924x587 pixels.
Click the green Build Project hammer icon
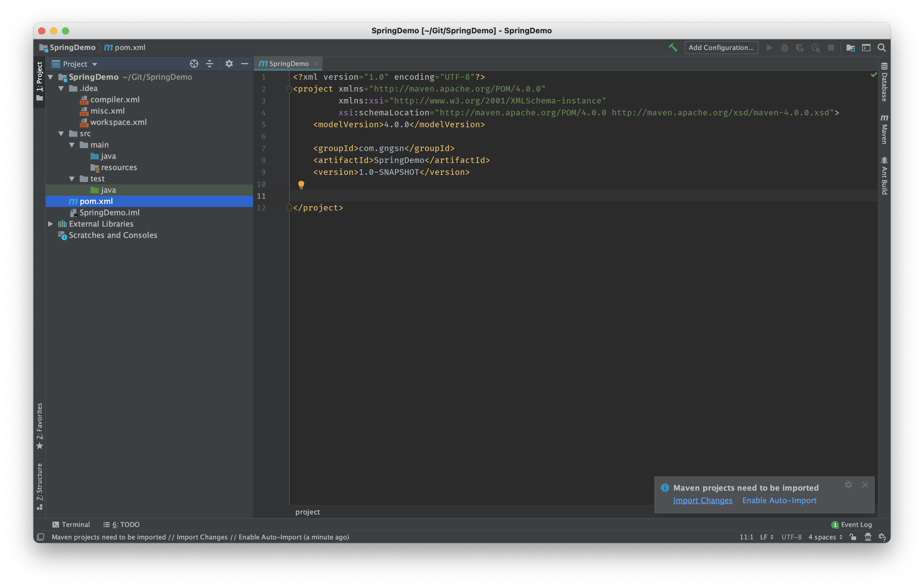click(673, 48)
